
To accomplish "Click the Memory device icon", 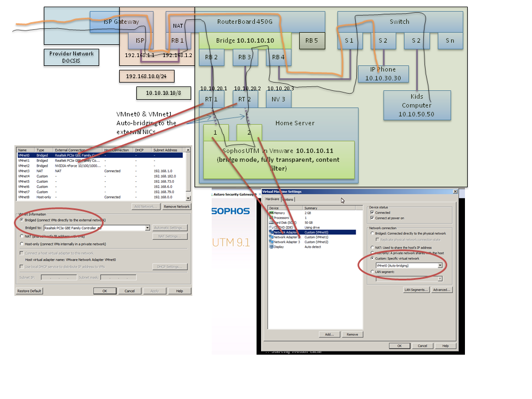I will 271,213.
